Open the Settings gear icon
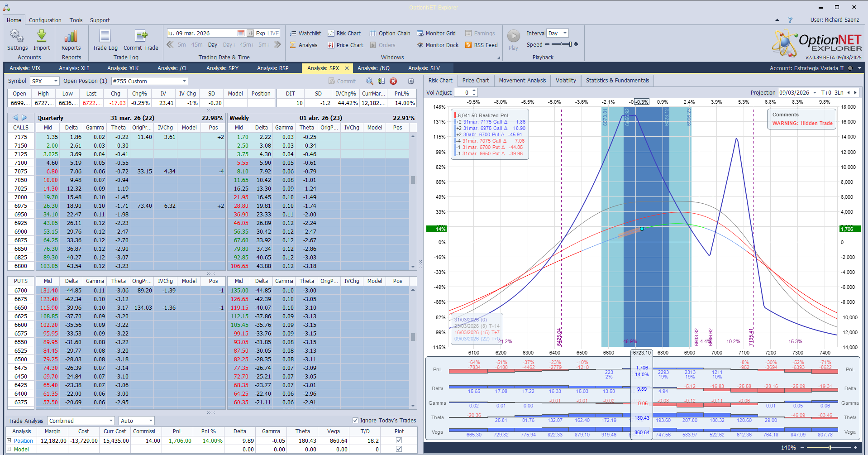The height and width of the screenshot is (455, 868). [x=17, y=36]
